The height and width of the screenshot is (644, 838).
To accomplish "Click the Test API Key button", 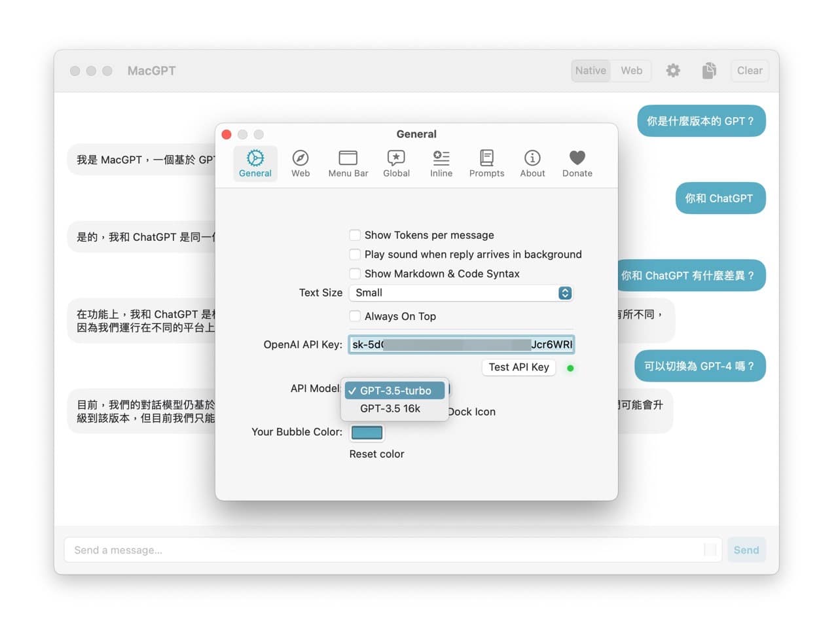I will pos(519,367).
